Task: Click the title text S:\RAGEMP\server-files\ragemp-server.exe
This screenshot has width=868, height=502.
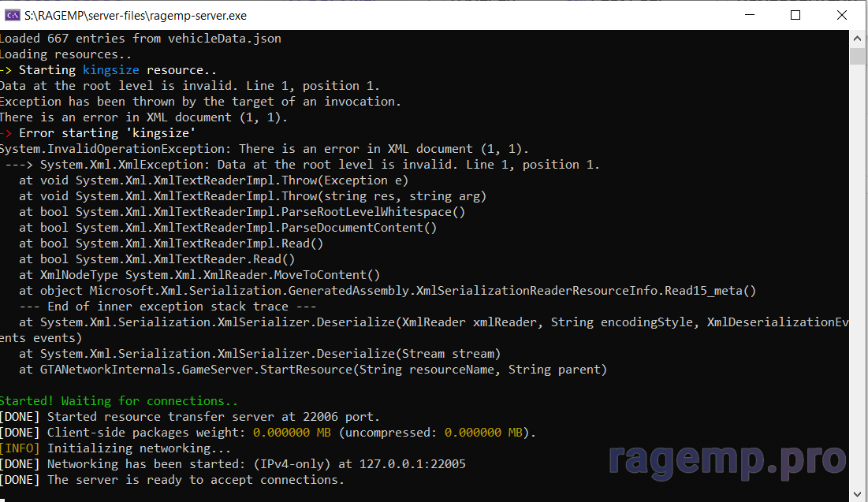Action: tap(136, 16)
